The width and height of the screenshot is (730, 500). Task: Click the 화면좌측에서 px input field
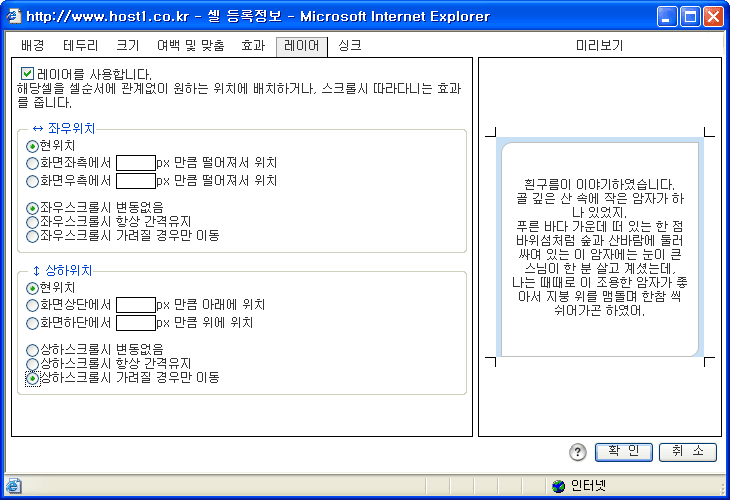click(x=135, y=163)
